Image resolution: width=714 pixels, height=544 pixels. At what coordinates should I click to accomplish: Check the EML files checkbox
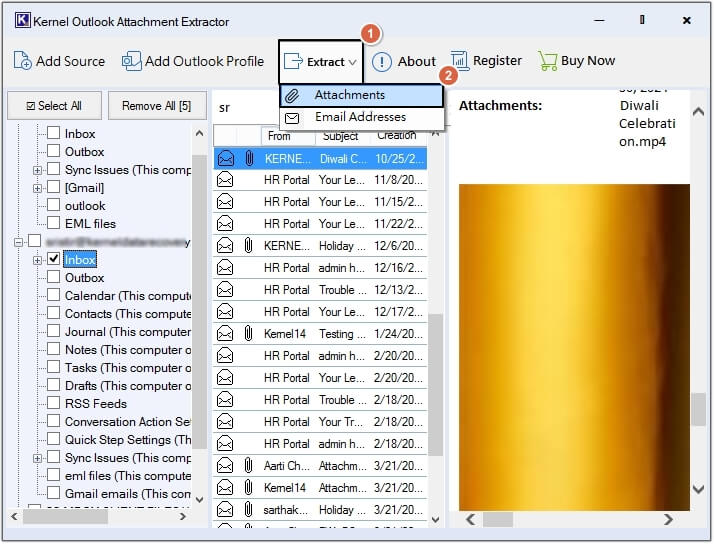[x=54, y=223]
